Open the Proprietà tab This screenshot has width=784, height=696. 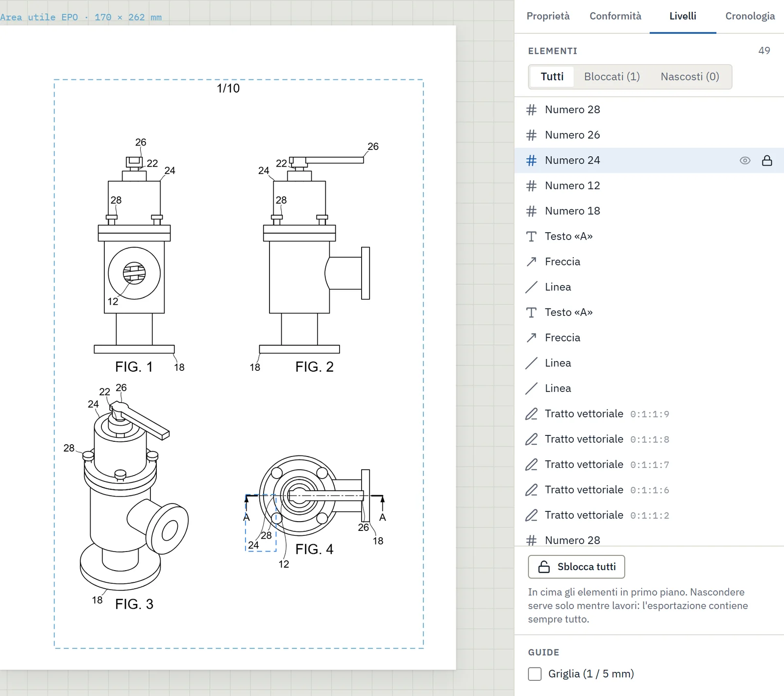(x=548, y=16)
